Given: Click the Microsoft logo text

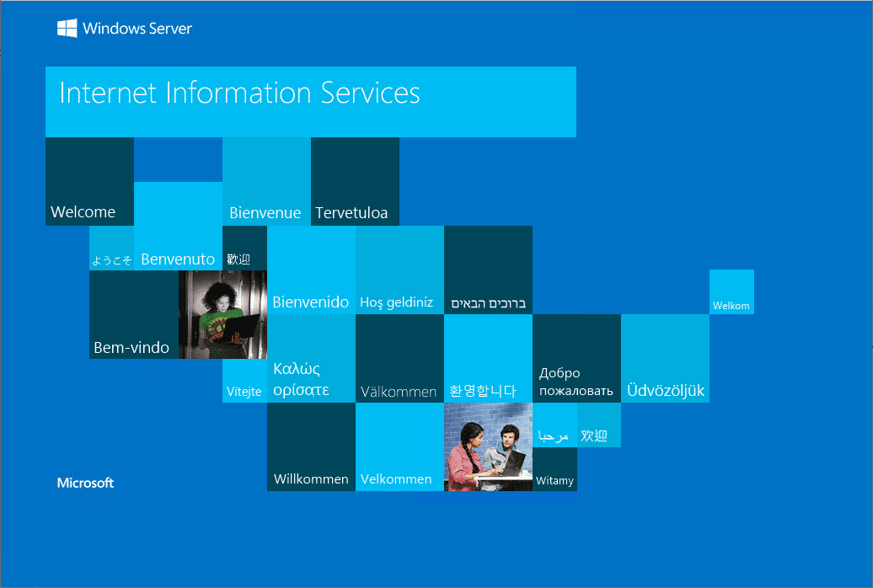Looking at the screenshot, I should (85, 483).
